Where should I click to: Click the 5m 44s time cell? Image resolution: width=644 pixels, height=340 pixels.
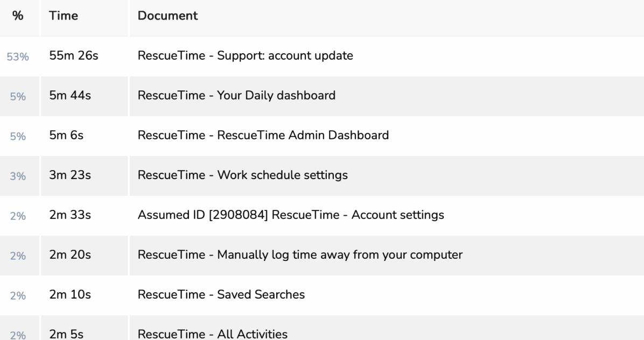(x=70, y=96)
